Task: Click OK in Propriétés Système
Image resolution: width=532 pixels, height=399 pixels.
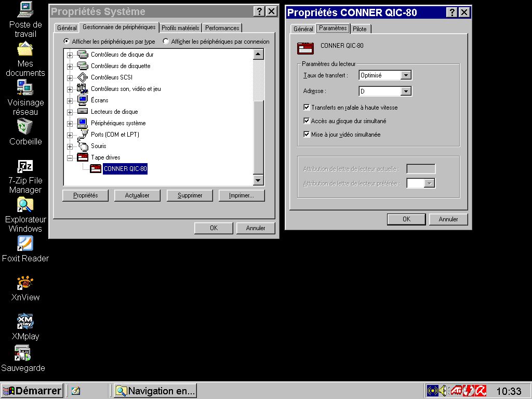Action: [214, 228]
